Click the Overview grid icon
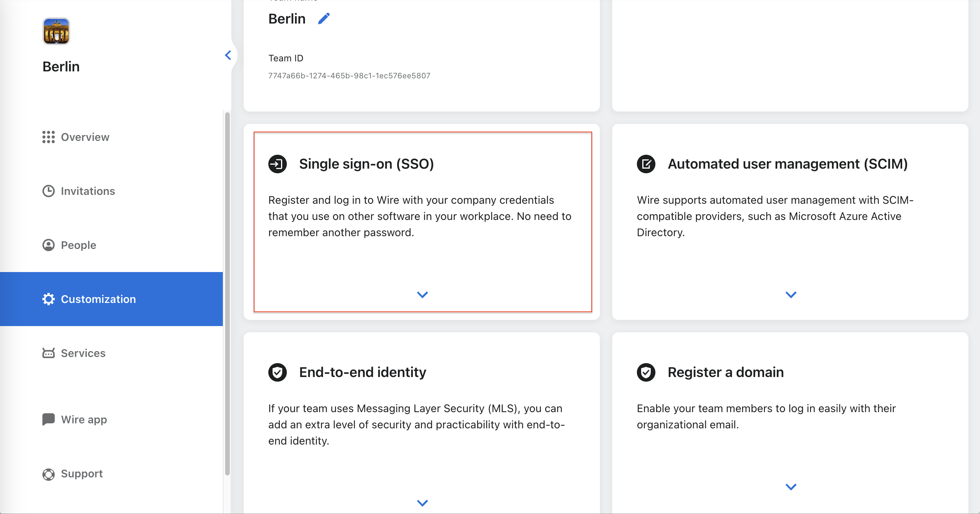This screenshot has width=980, height=514. tap(49, 137)
